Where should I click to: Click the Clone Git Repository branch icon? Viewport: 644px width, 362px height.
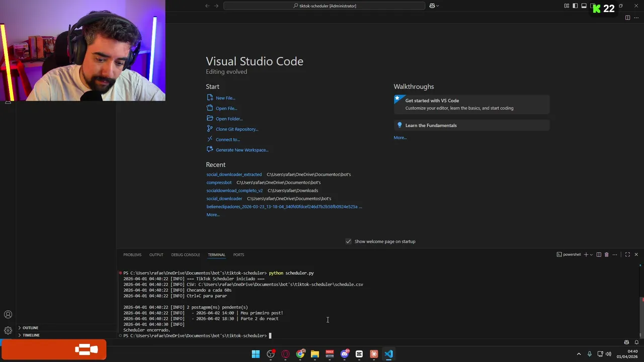tap(210, 129)
